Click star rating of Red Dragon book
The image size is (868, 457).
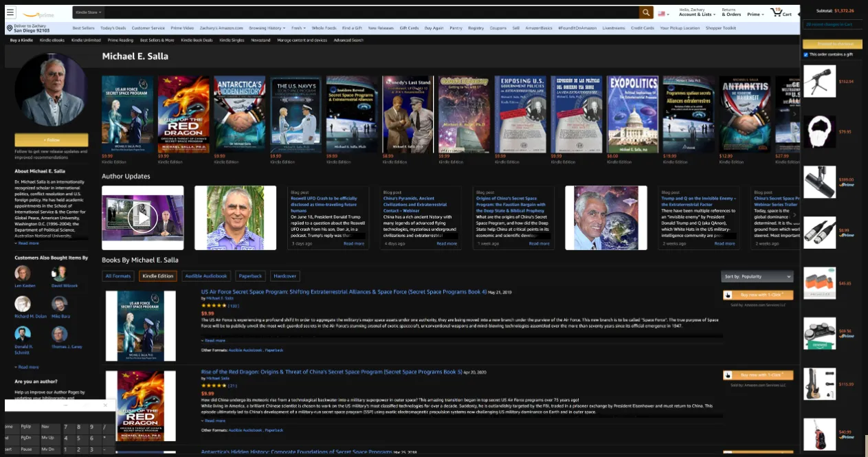213,386
